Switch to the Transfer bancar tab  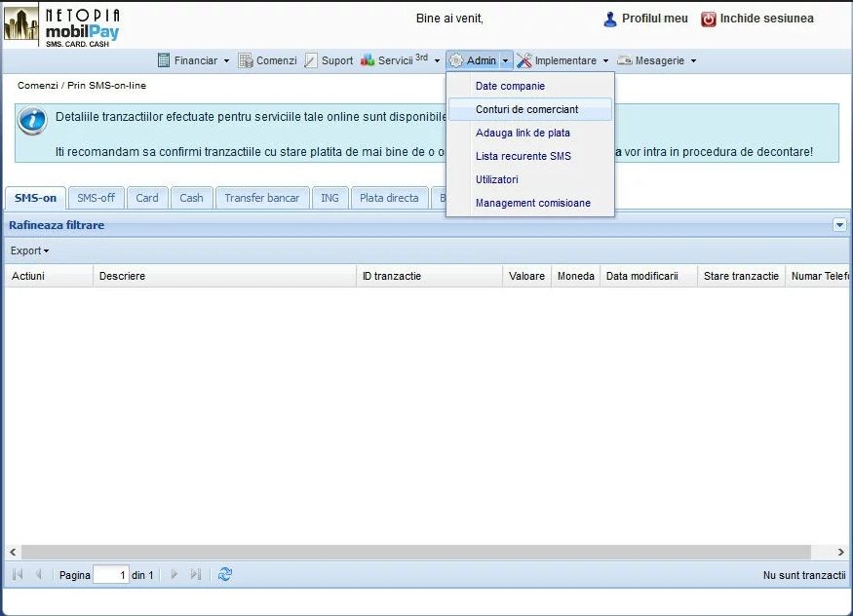pyautogui.click(x=261, y=198)
